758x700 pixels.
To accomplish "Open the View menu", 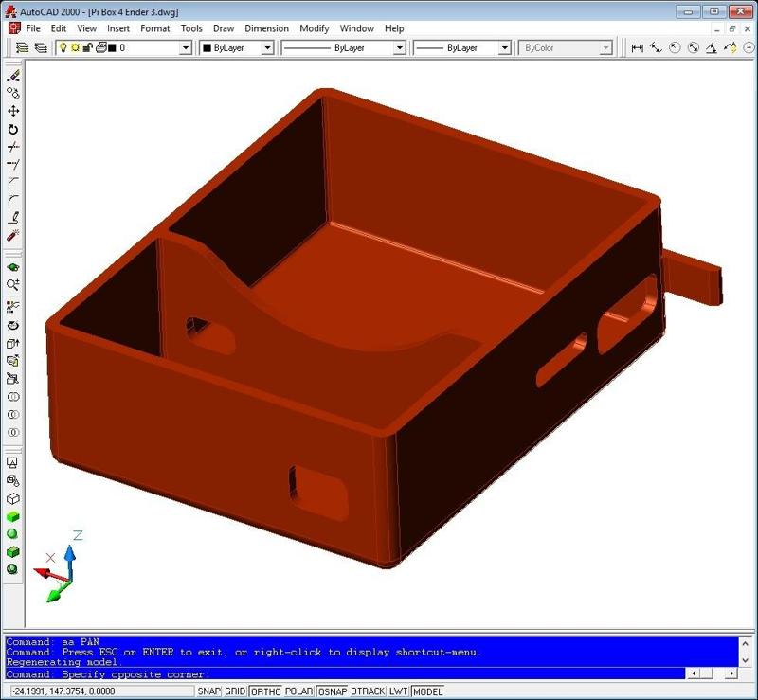I will coord(86,28).
